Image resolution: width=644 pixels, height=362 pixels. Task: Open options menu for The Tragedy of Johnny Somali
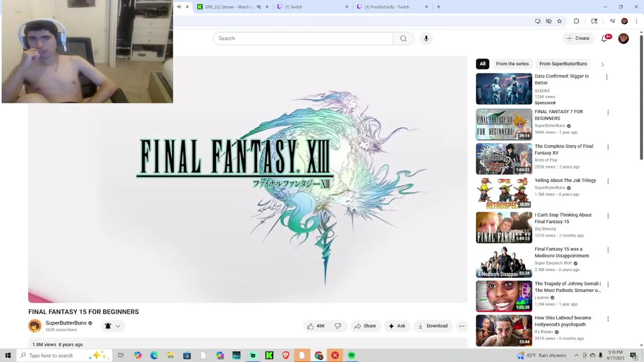click(x=608, y=285)
